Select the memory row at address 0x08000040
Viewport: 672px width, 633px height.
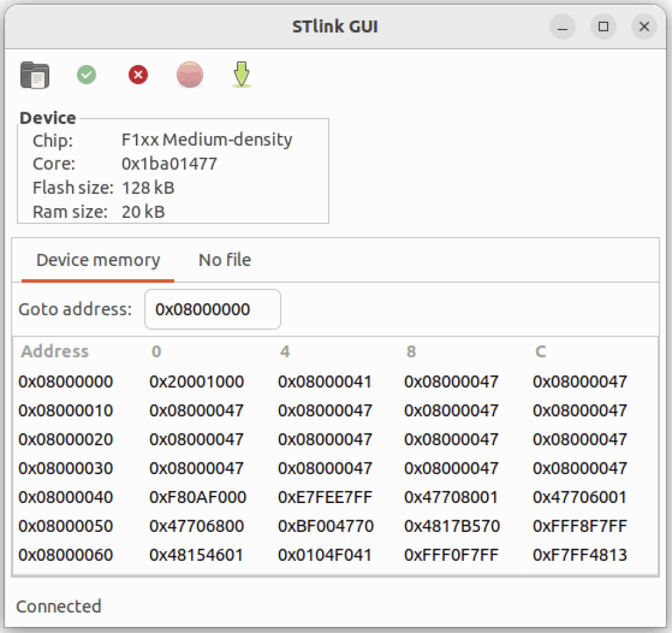tap(66, 497)
